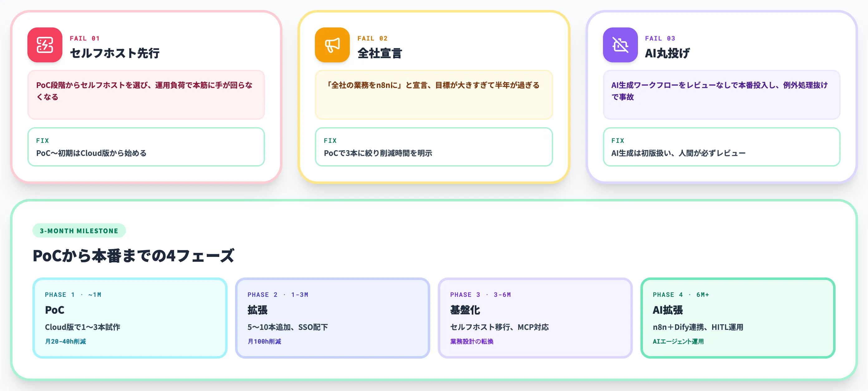
Task: Click the text '5〜10本追加、SSO配下'
Action: click(x=288, y=327)
